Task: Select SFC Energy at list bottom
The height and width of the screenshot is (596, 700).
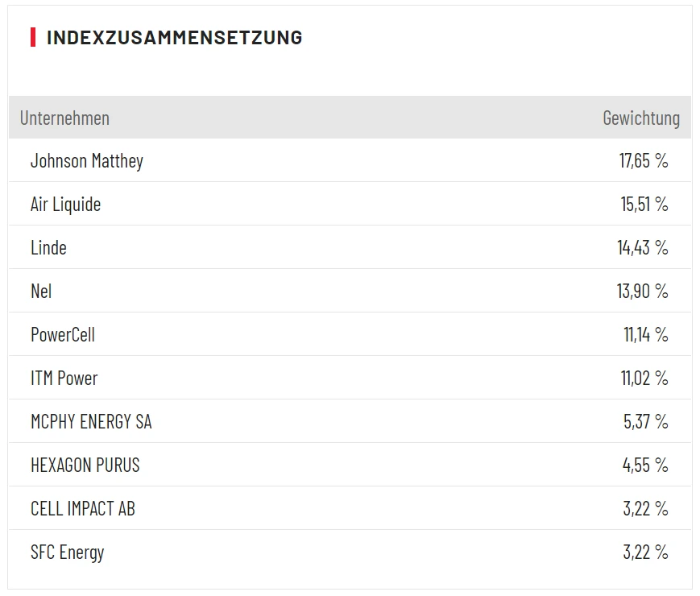Action: 68,553
